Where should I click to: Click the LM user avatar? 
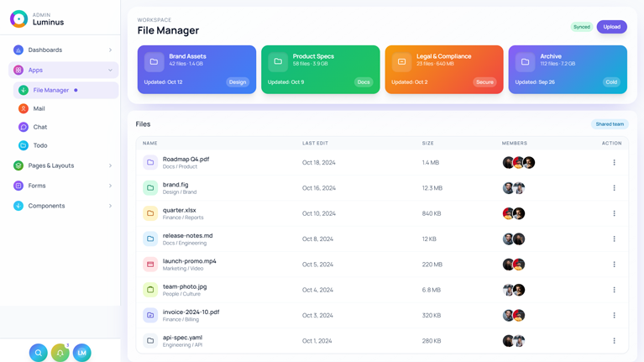pyautogui.click(x=81, y=353)
